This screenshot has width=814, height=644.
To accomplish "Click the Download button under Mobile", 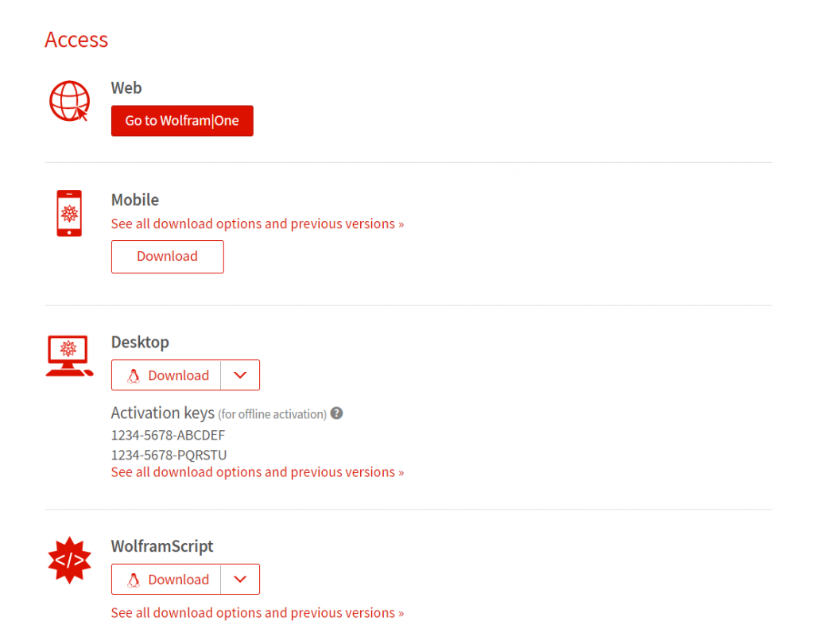I will 167,256.
